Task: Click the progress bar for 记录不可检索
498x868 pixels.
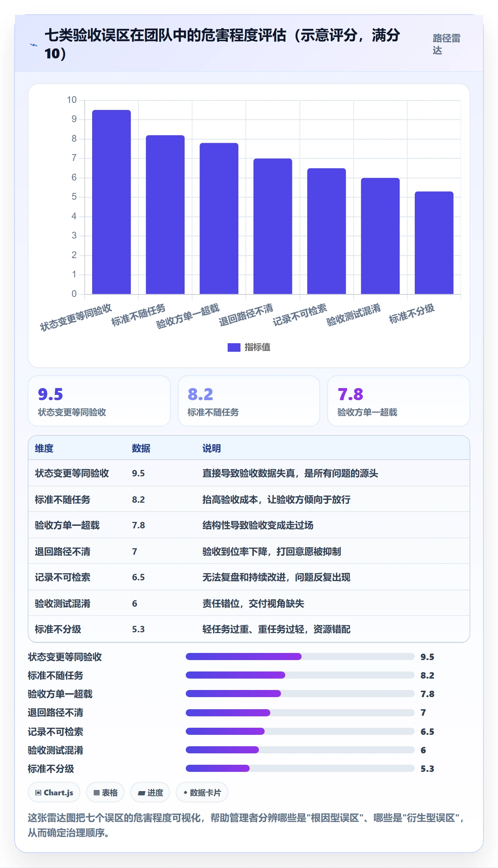Action: [300, 731]
